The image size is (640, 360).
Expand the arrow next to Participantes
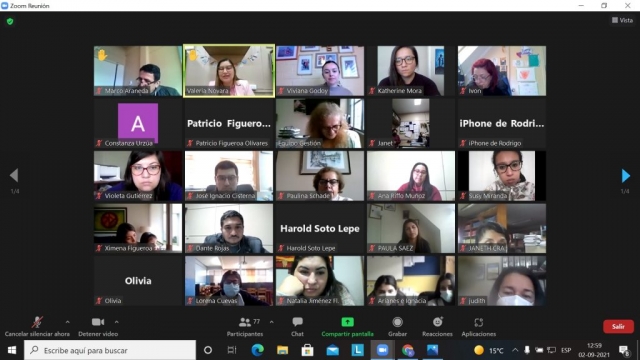[271, 322]
